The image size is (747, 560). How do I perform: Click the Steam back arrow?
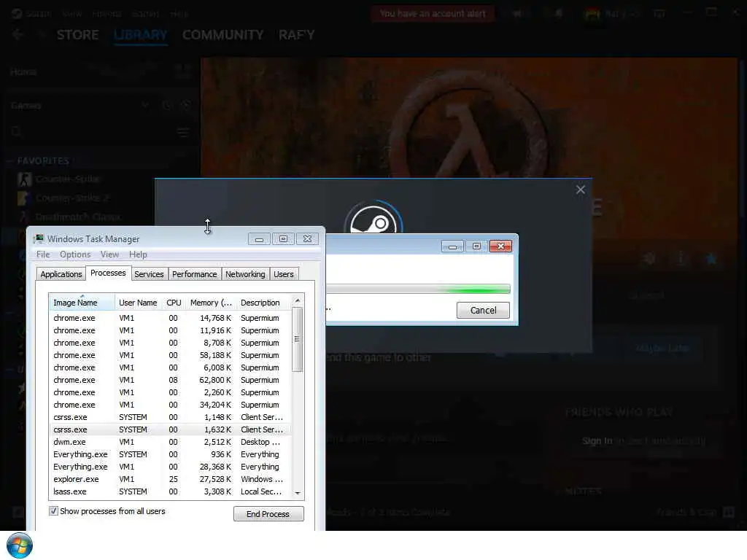click(18, 35)
